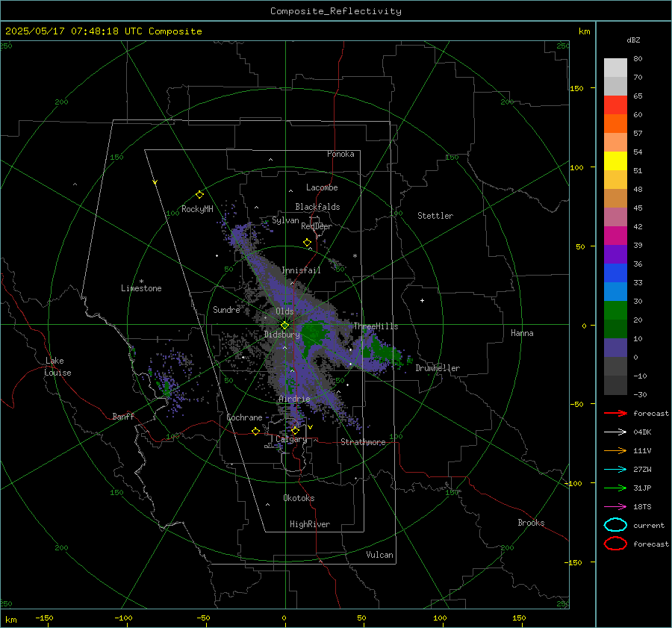Click the Airdrie city label
Screen dimensions: 672x628
click(x=294, y=399)
